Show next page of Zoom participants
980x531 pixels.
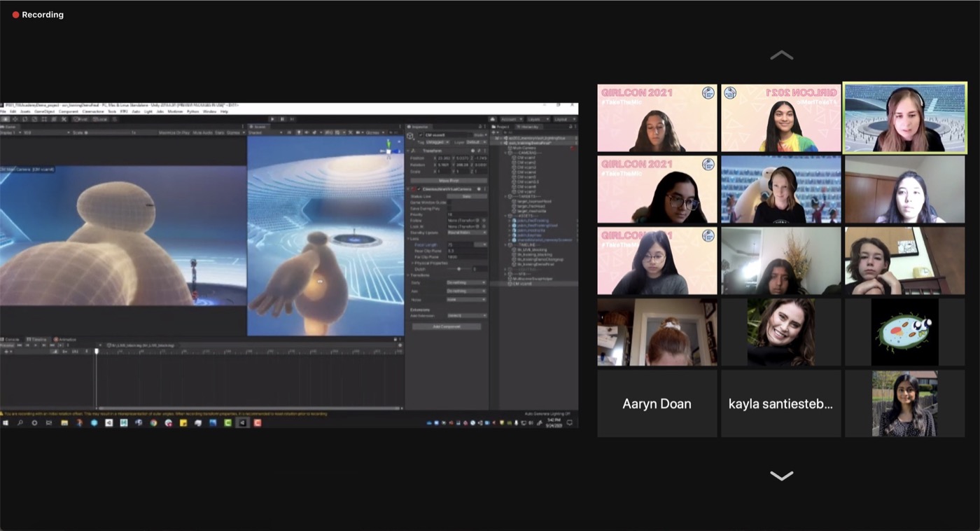pyautogui.click(x=781, y=476)
